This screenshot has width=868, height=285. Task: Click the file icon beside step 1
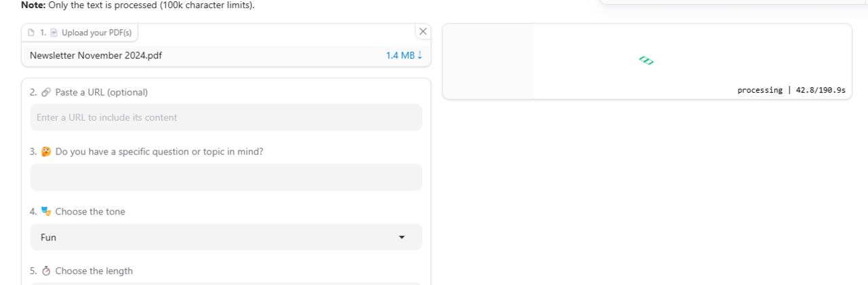click(31, 32)
